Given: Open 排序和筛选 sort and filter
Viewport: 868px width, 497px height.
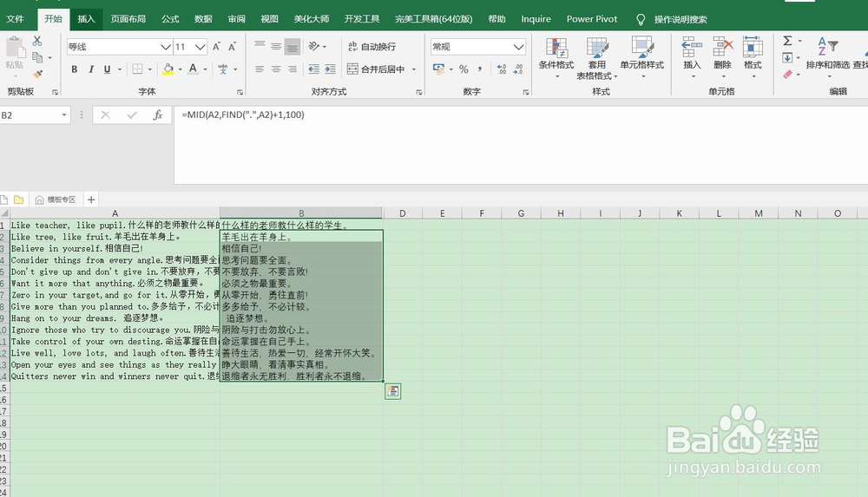Looking at the screenshot, I should coord(827,56).
